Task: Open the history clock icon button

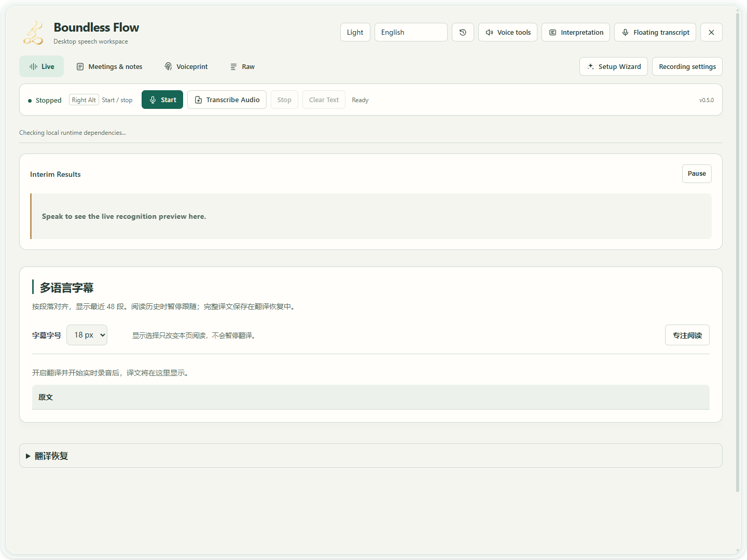Action: (463, 32)
